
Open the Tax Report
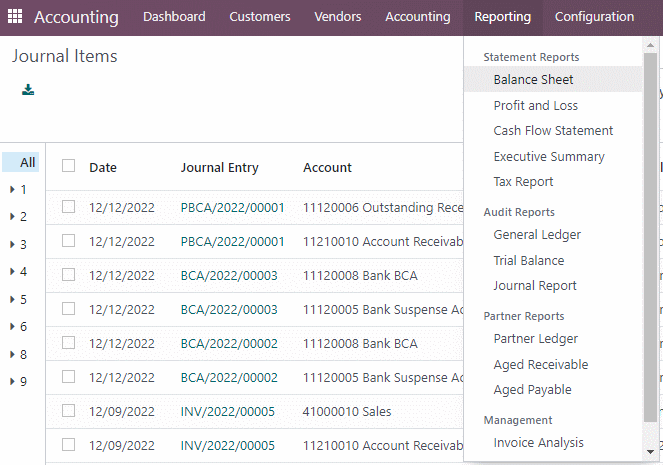pyautogui.click(x=523, y=182)
